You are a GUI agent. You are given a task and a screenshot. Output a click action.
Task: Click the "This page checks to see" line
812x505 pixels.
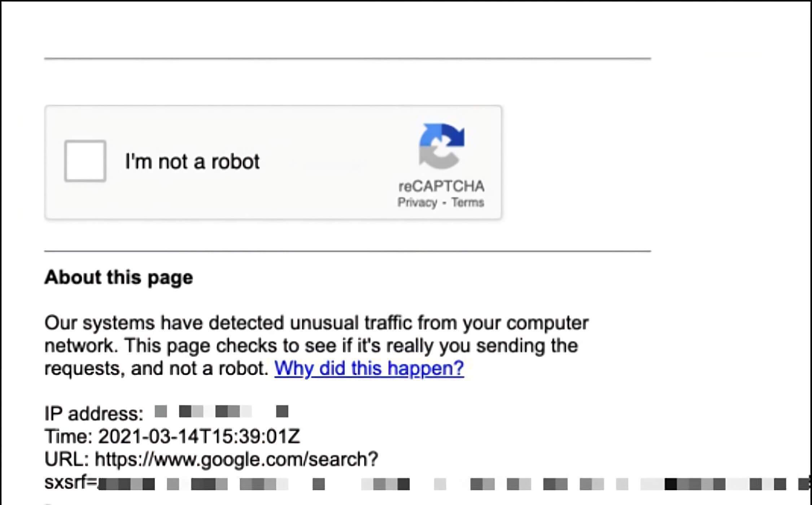coord(351,346)
